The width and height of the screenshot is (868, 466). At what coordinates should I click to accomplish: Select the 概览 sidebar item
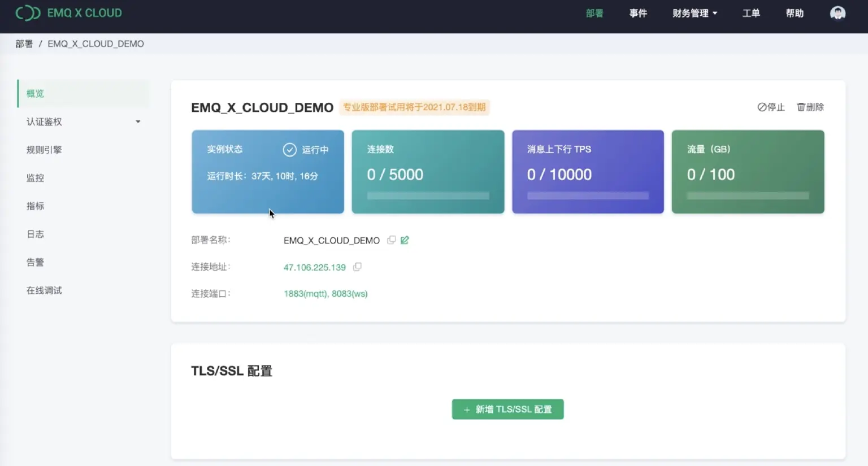[x=35, y=93]
